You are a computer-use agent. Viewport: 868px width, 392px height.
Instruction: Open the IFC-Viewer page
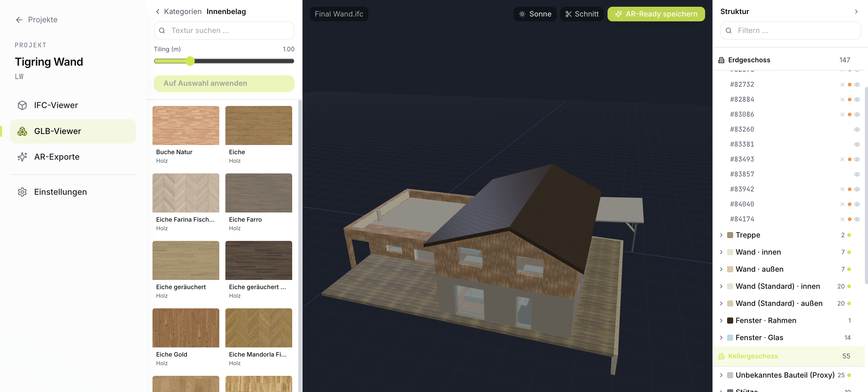pos(73,105)
